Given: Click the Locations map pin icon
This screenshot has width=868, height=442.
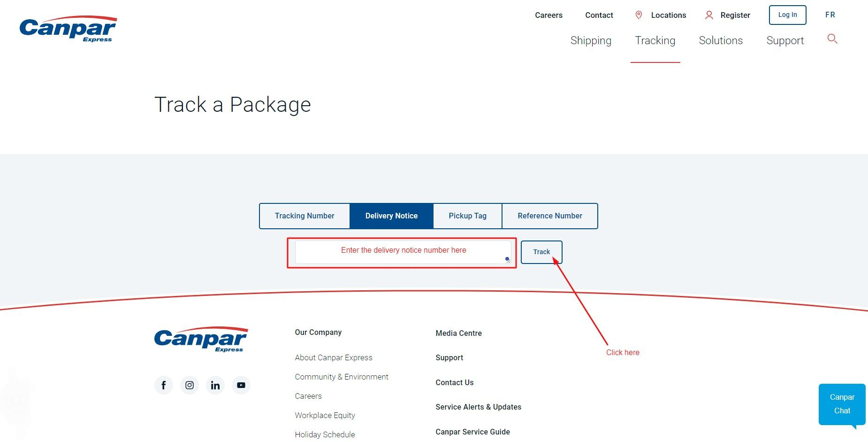Looking at the screenshot, I should coord(639,15).
